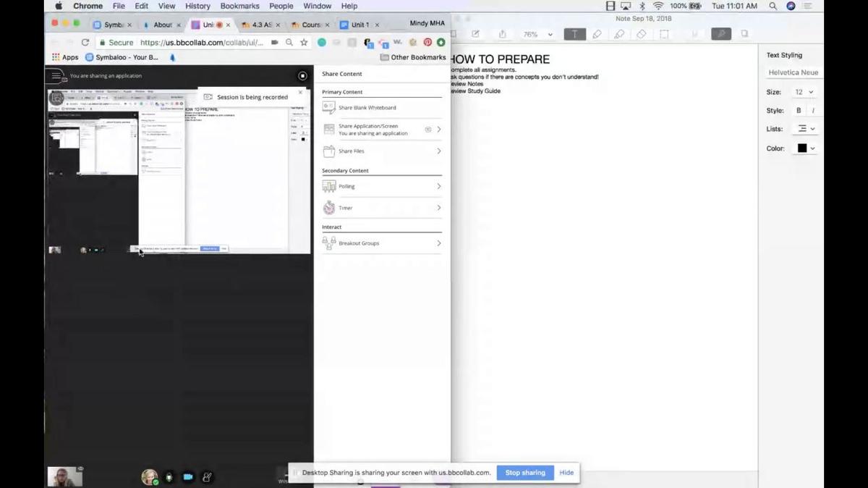Open the Collaborate session menu icon
Viewport: 868px width, 488px height.
point(55,75)
